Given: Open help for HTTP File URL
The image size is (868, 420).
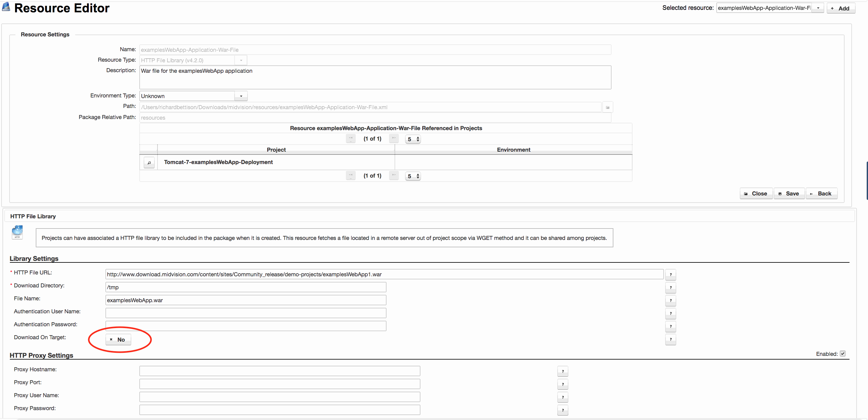Looking at the screenshot, I should pos(670,274).
